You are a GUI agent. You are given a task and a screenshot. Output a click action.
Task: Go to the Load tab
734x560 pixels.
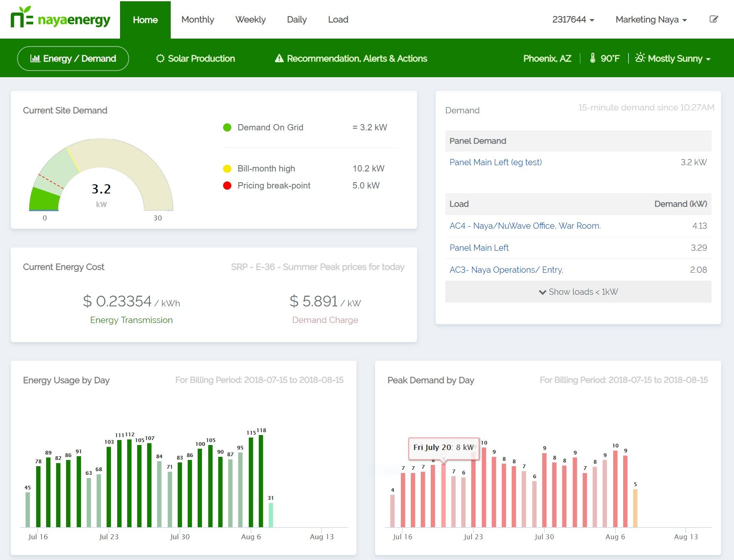(x=338, y=20)
